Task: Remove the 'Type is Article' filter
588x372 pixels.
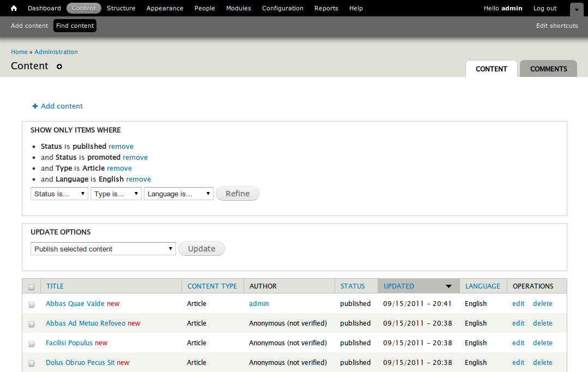Action: (119, 168)
